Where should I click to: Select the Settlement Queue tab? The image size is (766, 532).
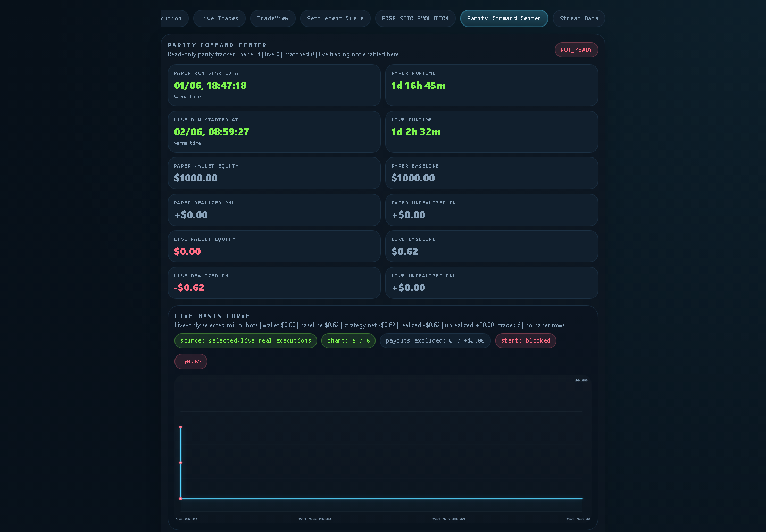point(335,19)
